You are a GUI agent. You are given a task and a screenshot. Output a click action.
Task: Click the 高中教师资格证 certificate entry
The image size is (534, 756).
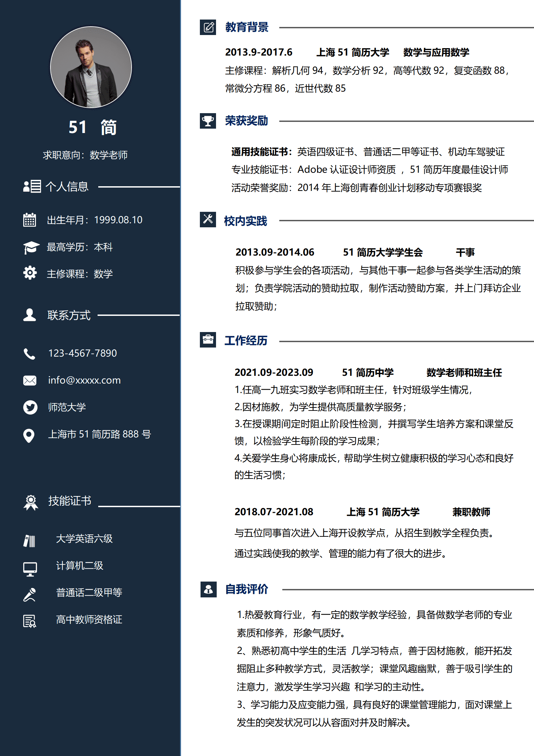coord(89,620)
